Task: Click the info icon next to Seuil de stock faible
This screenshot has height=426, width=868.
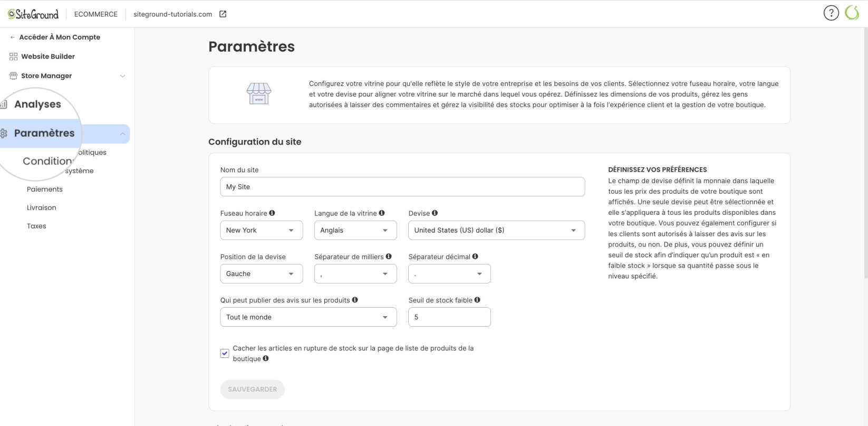Action: click(477, 300)
